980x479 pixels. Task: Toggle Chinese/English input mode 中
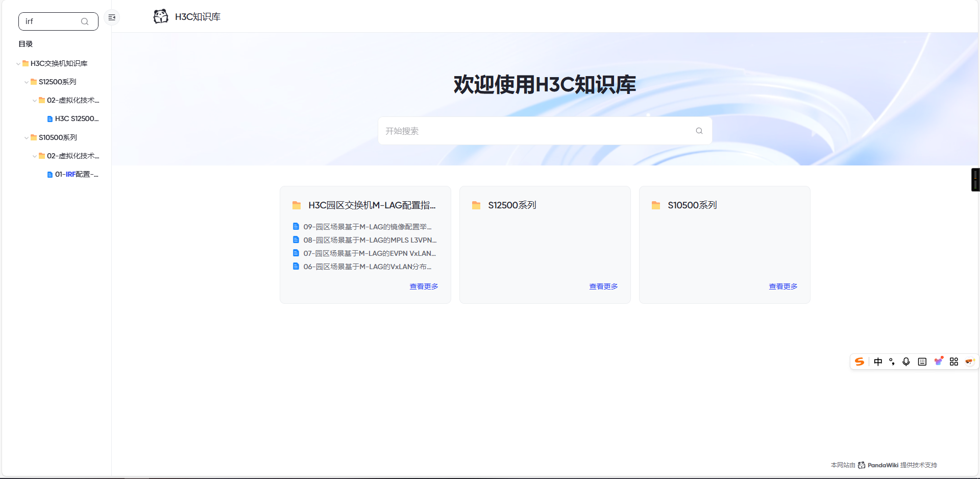[x=878, y=362]
